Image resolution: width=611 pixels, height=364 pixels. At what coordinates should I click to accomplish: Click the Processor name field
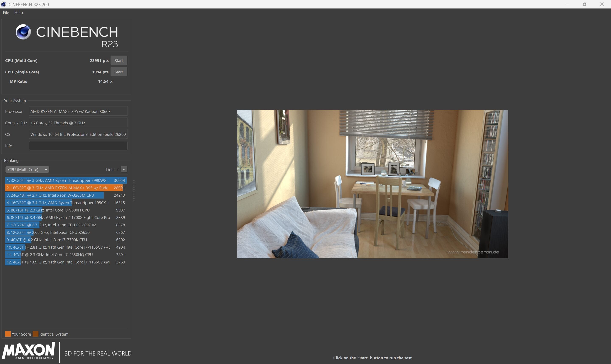coord(78,111)
